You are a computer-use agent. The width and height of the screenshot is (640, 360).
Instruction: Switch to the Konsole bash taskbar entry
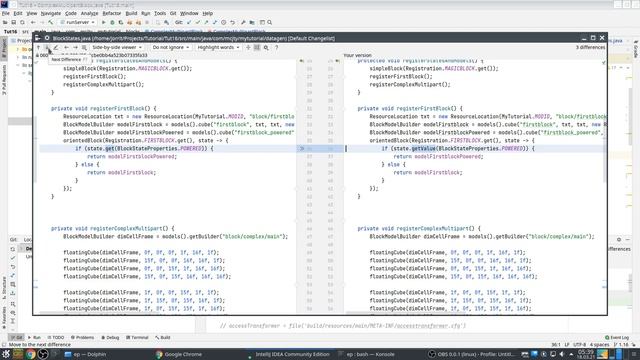click(x=366, y=354)
